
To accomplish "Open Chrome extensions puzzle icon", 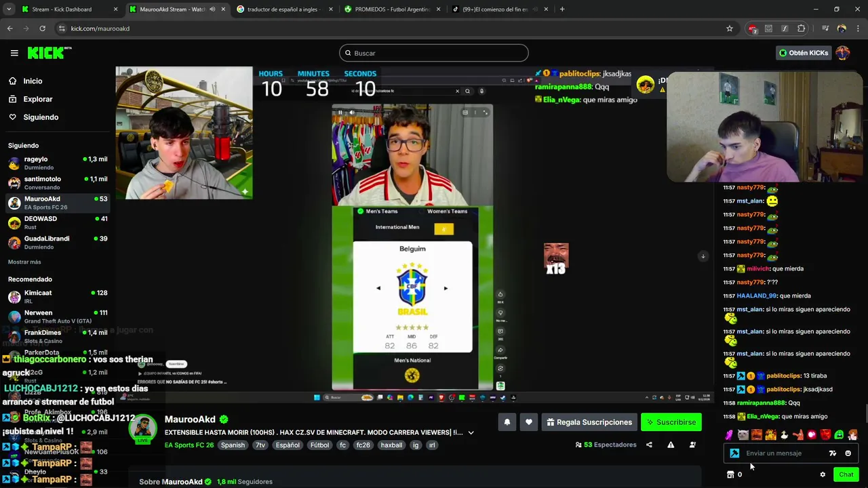I will (802, 28).
